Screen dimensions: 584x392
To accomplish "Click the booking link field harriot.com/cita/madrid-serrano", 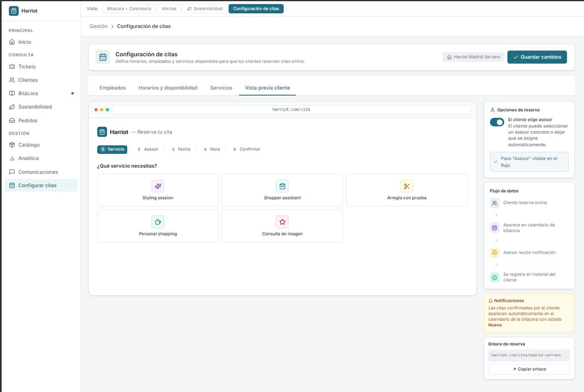I will (x=529, y=355).
